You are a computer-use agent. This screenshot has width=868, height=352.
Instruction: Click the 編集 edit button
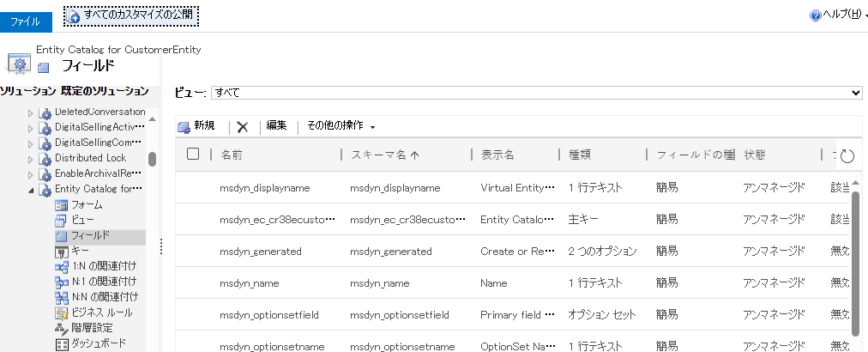[276, 126]
